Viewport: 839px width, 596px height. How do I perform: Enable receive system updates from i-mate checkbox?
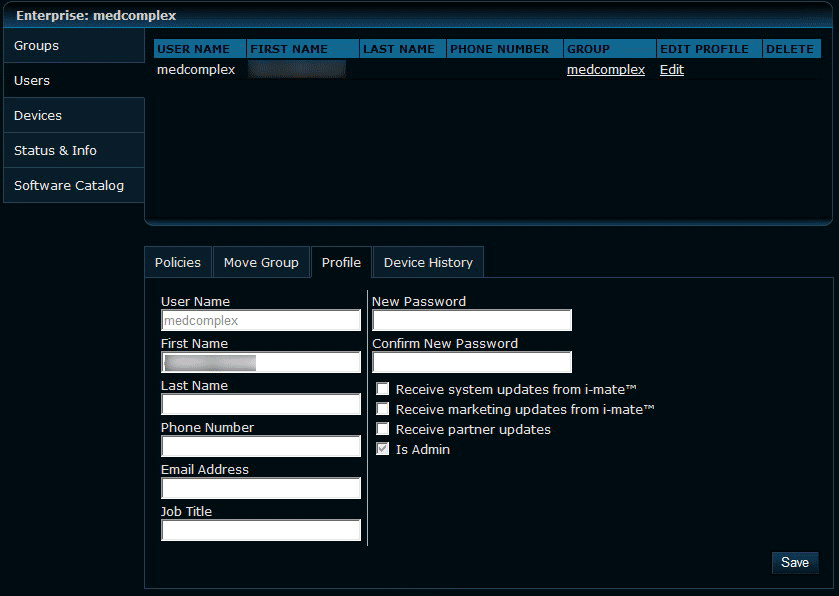pos(382,389)
